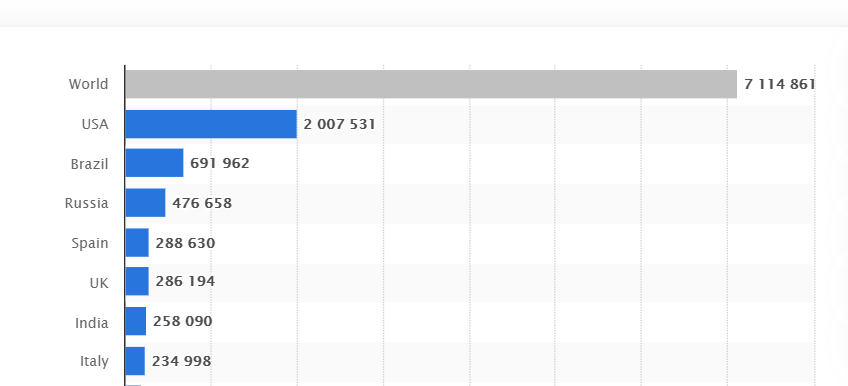The image size is (848, 386).
Task: Click the 691 962 data label
Action: click(x=220, y=163)
